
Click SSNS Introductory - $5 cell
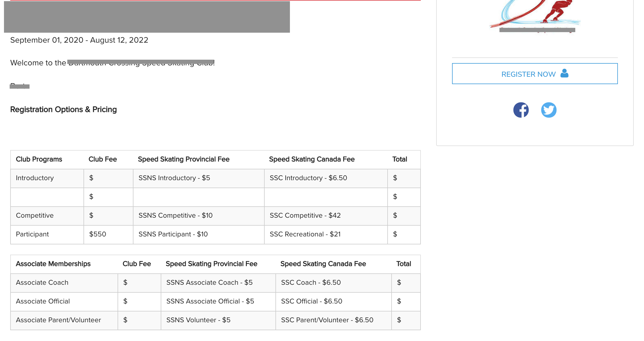174,178
